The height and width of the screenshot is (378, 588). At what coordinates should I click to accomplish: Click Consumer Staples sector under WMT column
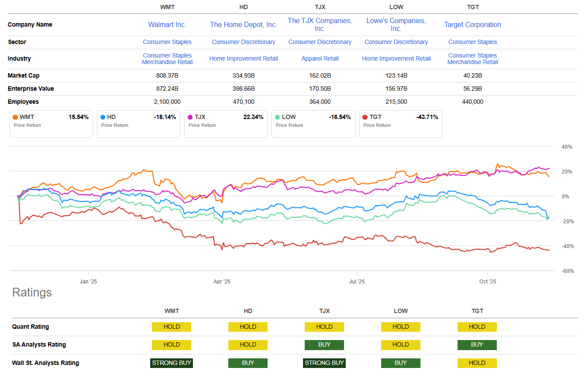167,42
